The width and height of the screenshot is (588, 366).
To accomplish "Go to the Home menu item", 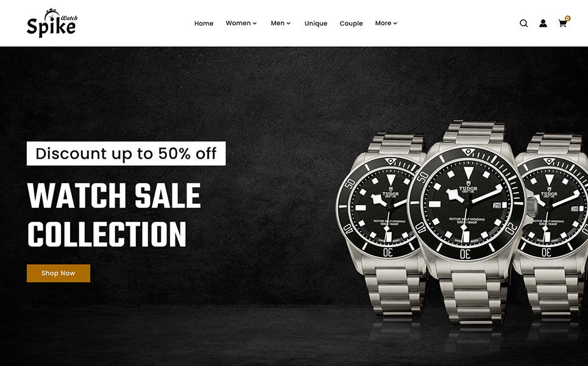I will point(204,23).
